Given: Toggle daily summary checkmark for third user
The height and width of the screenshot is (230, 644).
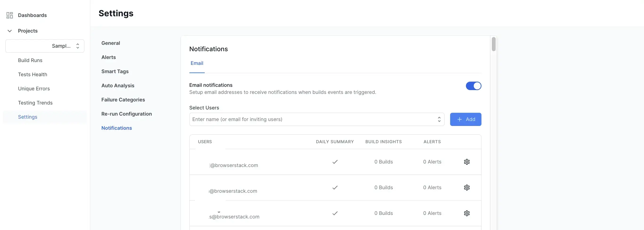Looking at the screenshot, I should point(335,213).
